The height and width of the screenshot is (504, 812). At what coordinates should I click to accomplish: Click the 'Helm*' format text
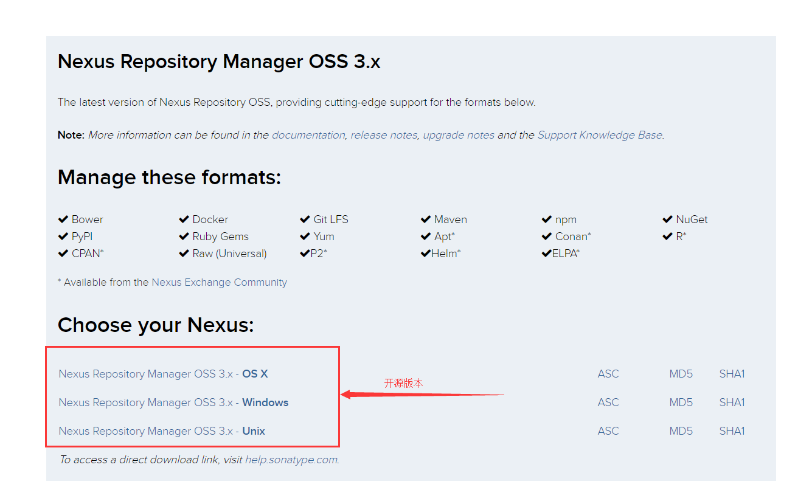pos(446,254)
